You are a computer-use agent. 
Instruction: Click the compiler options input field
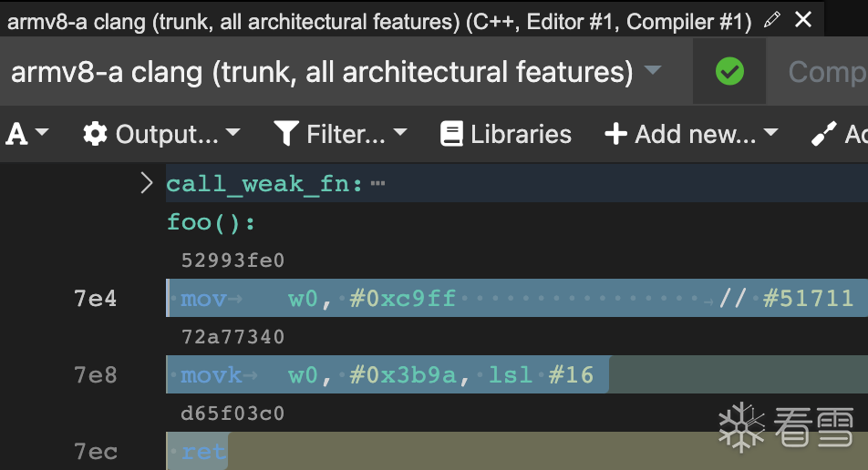click(x=821, y=72)
